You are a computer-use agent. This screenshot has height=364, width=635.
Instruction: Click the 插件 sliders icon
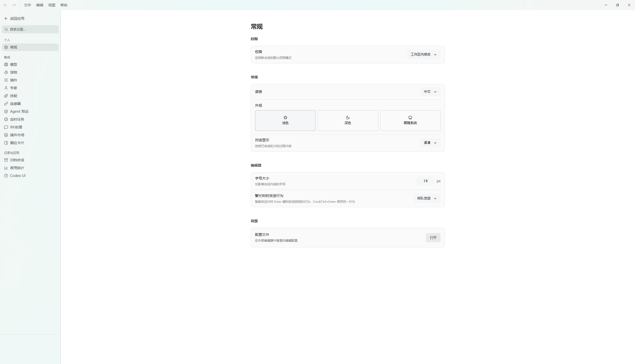[6, 80]
